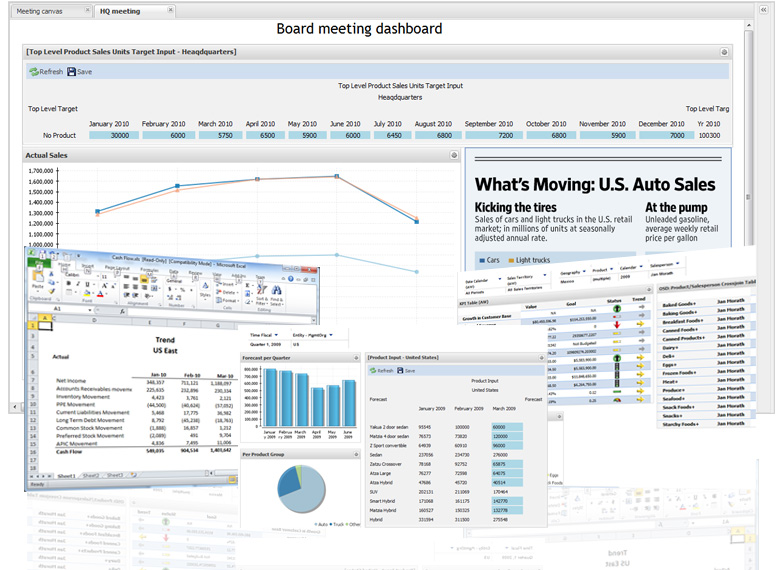This screenshot has width=783, height=570.
Task: Open the Salesperson filter dropdown
Action: [678, 263]
